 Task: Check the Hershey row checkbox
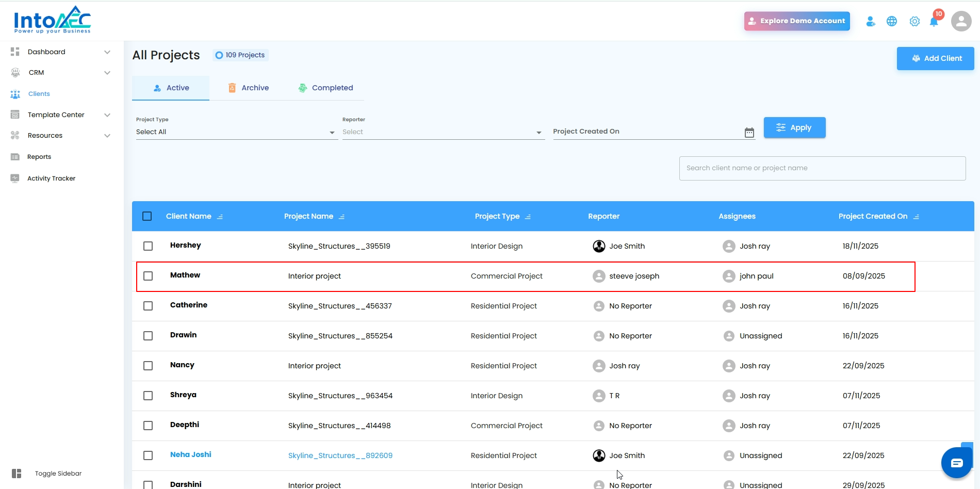point(148,246)
